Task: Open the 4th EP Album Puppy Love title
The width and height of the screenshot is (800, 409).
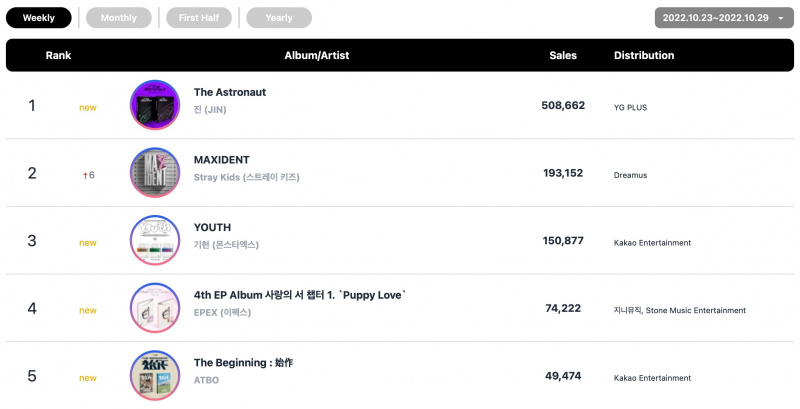Action: click(300, 295)
